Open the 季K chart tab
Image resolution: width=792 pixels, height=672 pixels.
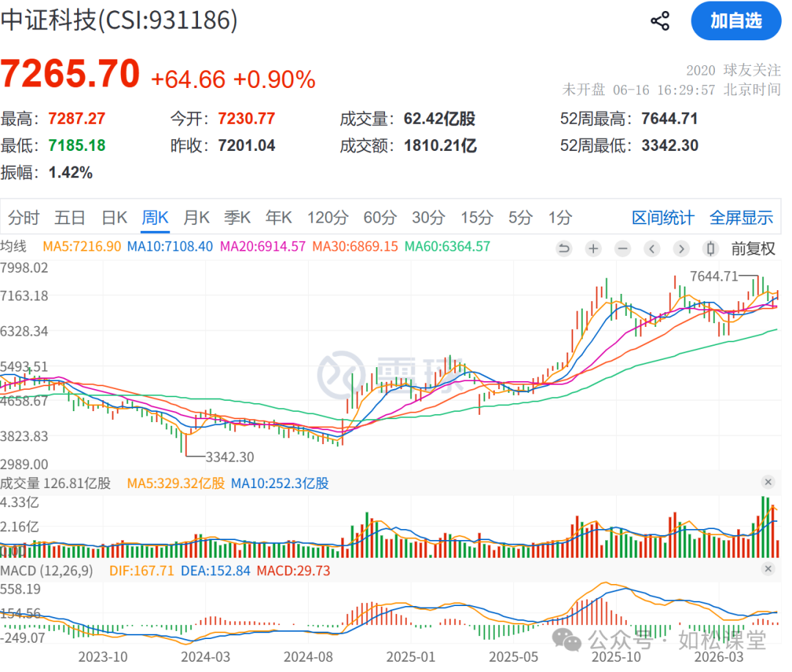coord(238,218)
